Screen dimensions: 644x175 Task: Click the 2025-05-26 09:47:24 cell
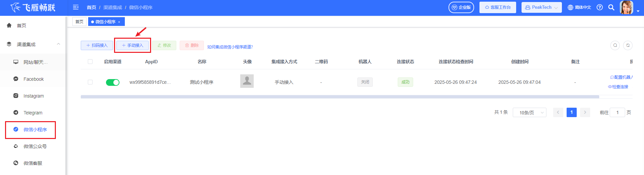(x=456, y=82)
